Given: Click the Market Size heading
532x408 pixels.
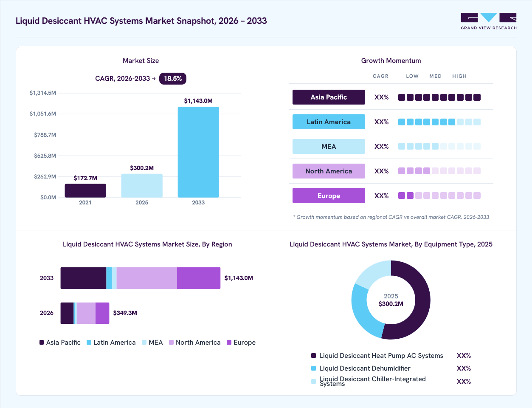Looking at the screenshot, I should 141,61.
